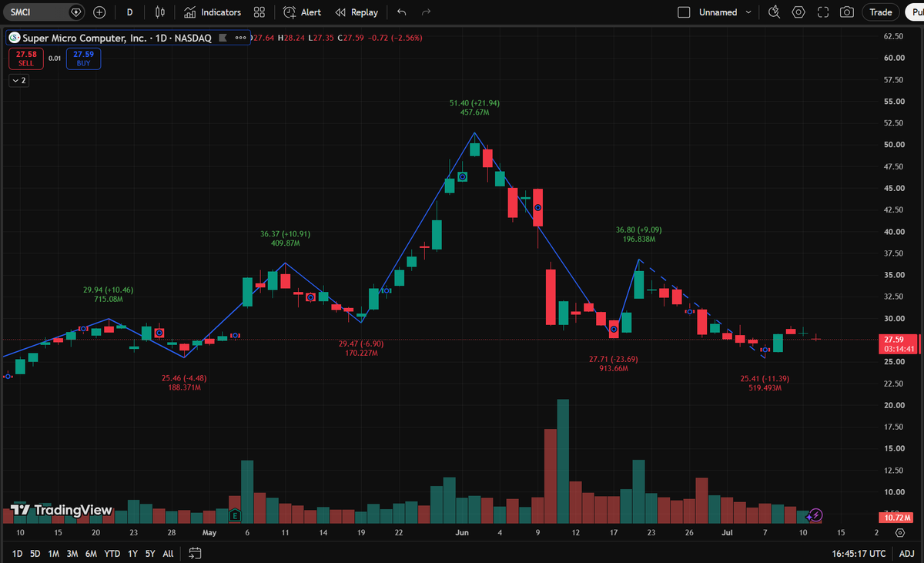Open the quick search magnifier icon
Screen dimensions: 924x563
tap(775, 12)
